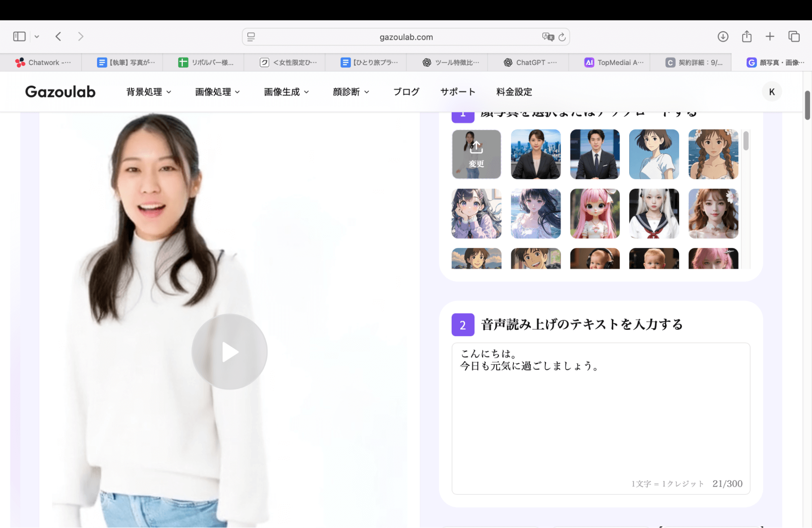Click the サポート menu item

point(457,91)
